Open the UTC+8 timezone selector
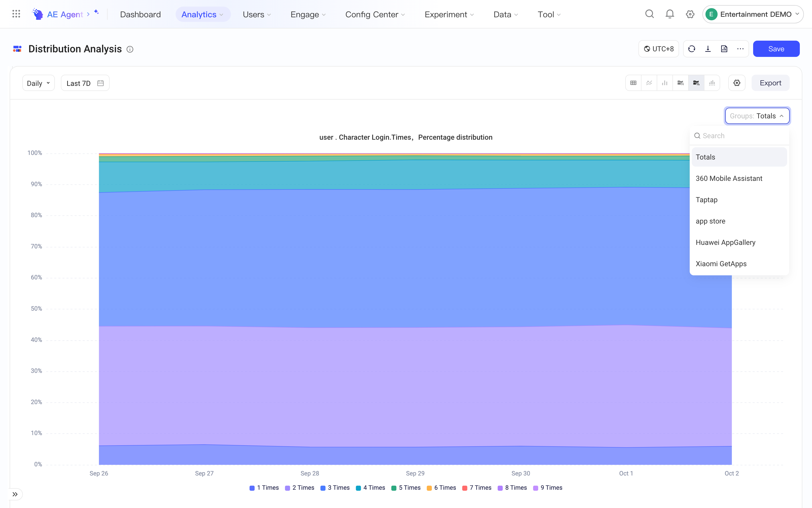 [659, 49]
